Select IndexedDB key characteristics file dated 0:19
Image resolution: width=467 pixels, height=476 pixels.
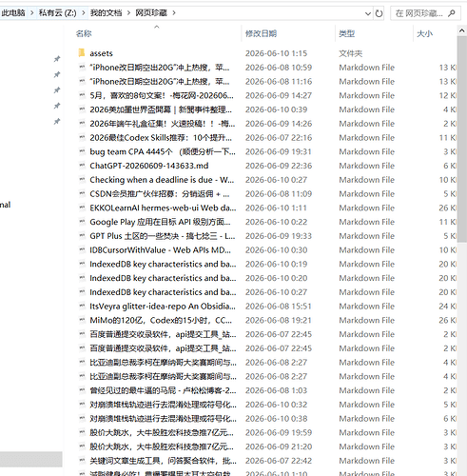click(x=163, y=264)
